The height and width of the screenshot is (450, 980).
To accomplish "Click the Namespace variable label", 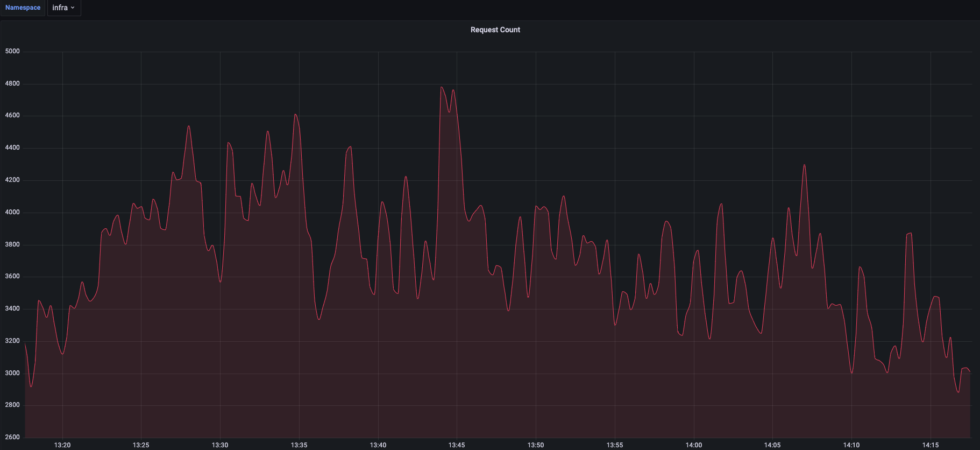I will click(23, 8).
